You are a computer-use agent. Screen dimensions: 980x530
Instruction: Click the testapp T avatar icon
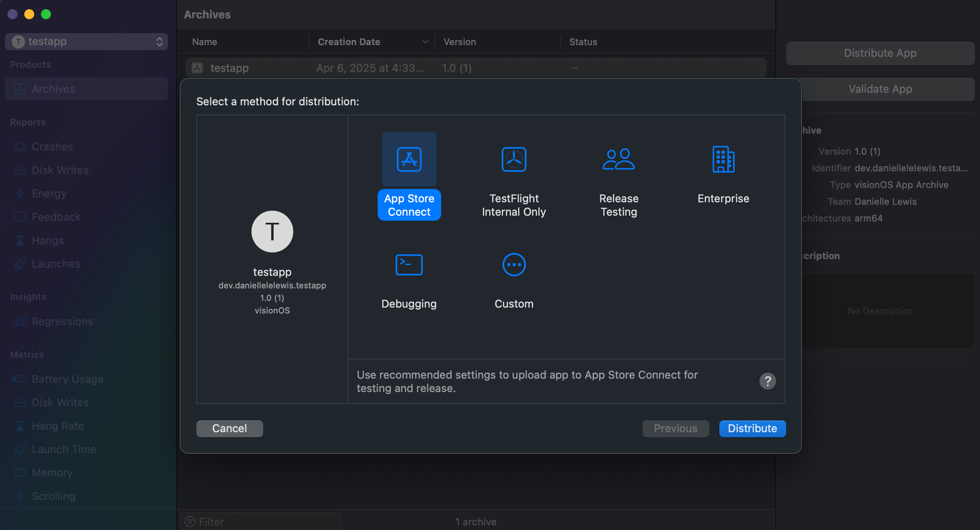click(272, 231)
